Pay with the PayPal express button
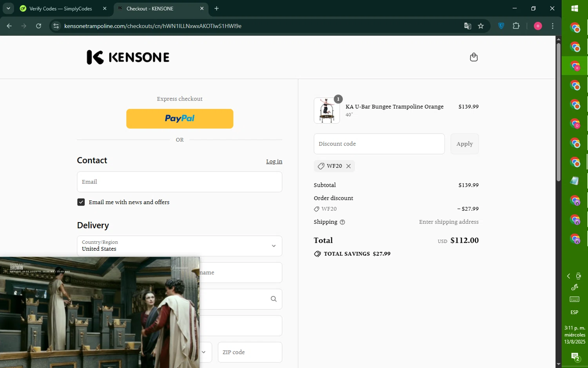This screenshot has height=368, width=588. [180, 118]
